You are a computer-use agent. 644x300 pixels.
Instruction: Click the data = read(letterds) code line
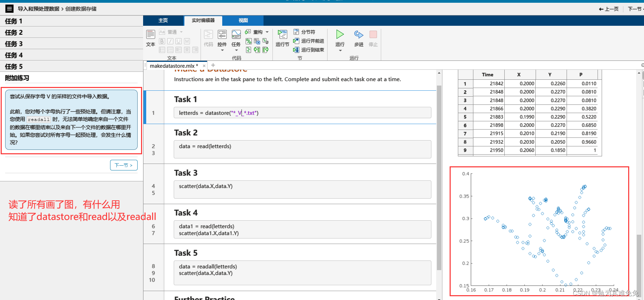[x=205, y=146]
